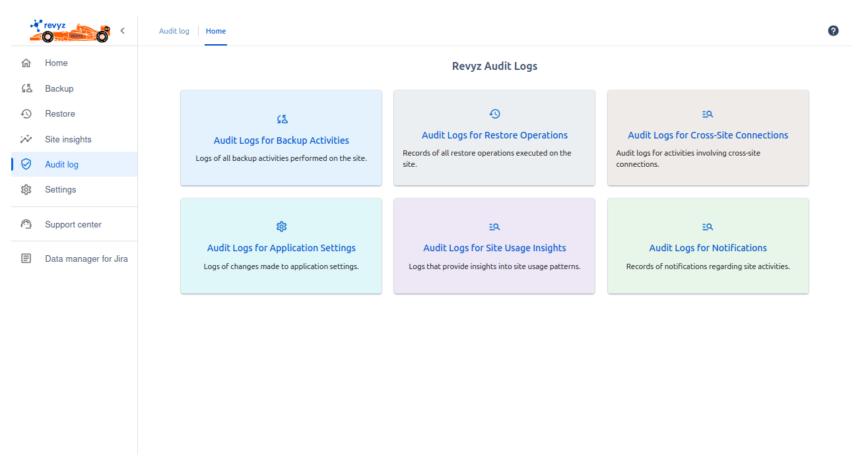Viewport: 868px width, 455px height.
Task: Click the Home house icon in sidebar
Action: click(x=26, y=63)
